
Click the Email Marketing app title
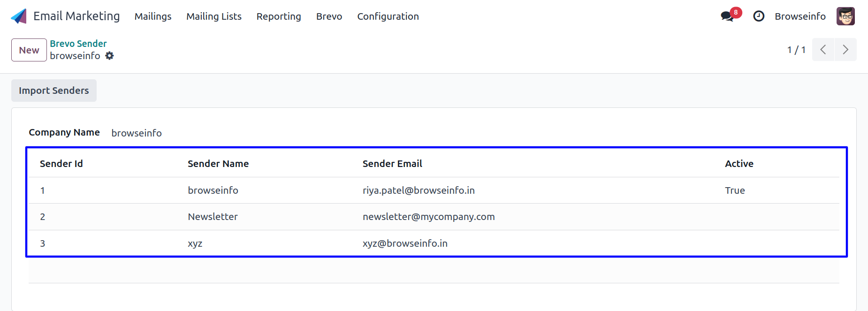coord(76,16)
